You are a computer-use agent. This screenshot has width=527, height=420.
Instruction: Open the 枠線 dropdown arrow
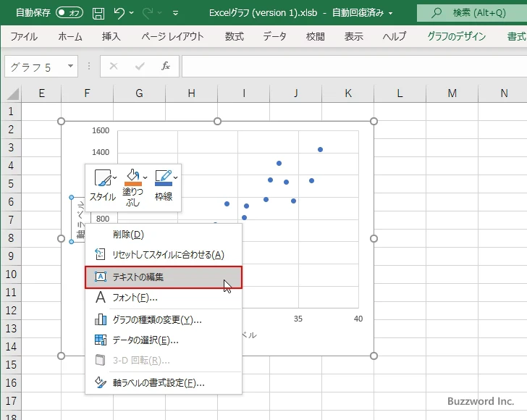click(x=175, y=177)
